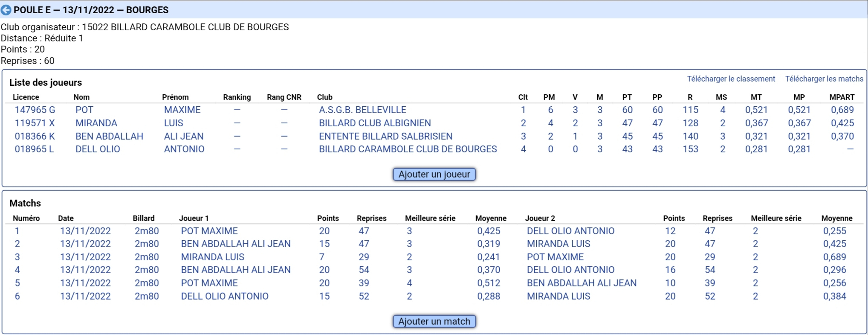Select match number 6 row
This screenshot has height=335, width=868.
tap(434, 296)
